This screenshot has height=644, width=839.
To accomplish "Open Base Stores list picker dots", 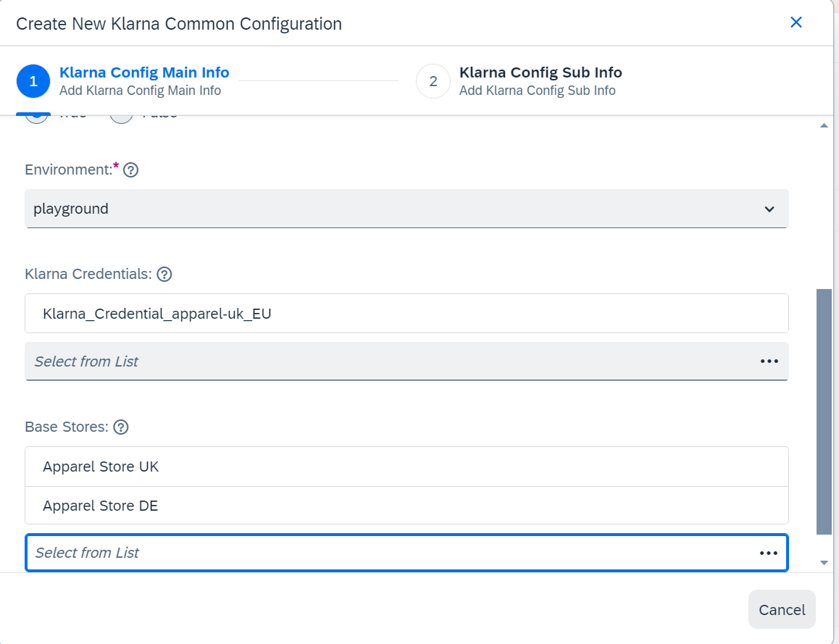I will coord(769,553).
